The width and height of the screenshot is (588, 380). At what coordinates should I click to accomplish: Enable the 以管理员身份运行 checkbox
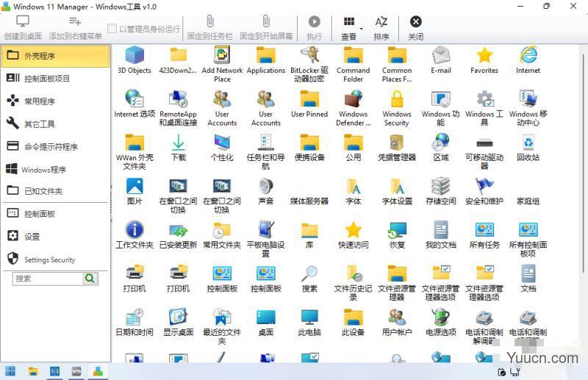pos(112,29)
